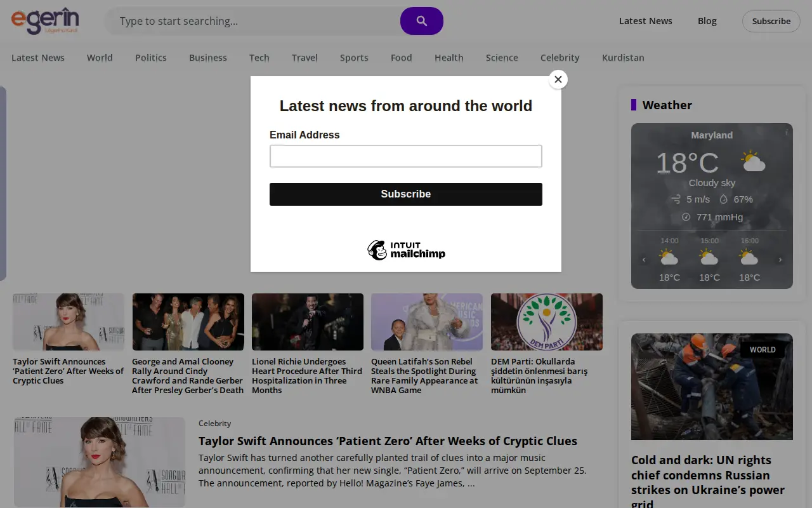Open 'Cold and dark: UN rights chief' headline
812x508 pixels.
click(708, 482)
